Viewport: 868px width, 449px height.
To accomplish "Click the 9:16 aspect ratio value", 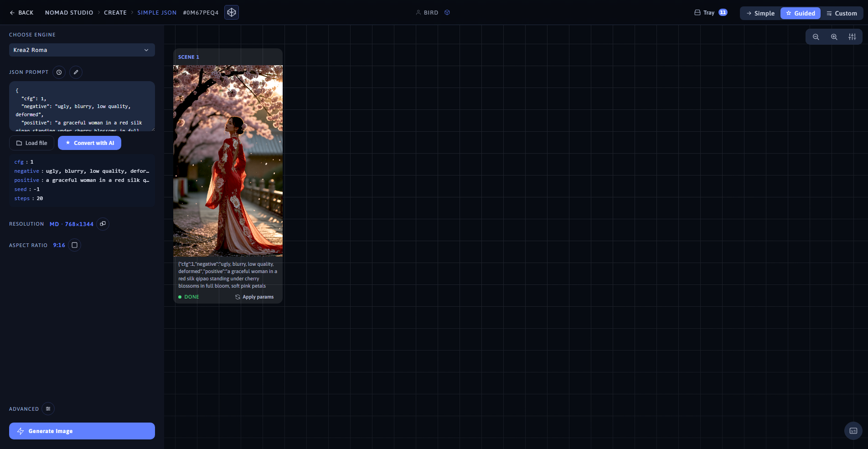I will pos(59,245).
